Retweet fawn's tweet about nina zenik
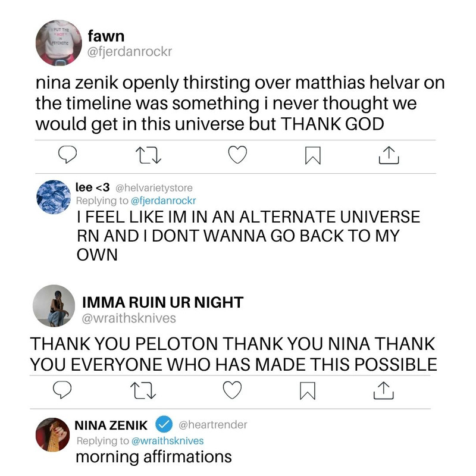Image resolution: width=476 pixels, height=476 pixels. coord(148,155)
